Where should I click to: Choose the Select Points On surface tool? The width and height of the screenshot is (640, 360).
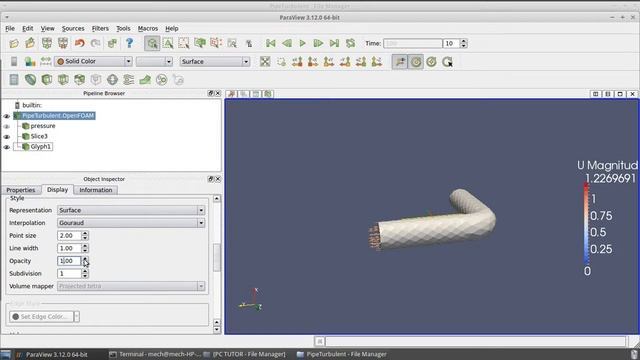point(184,43)
